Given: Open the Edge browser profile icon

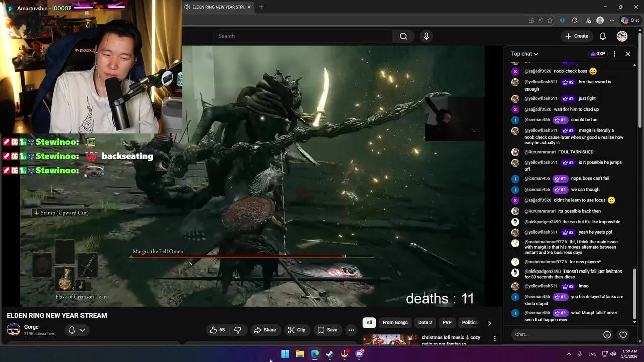Looking at the screenshot, I should coord(600,20).
